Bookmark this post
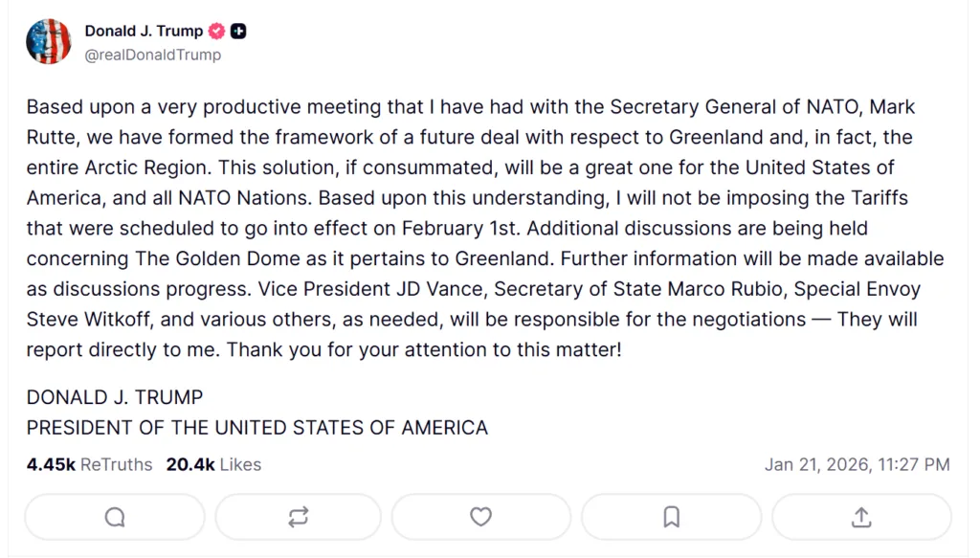 click(671, 517)
